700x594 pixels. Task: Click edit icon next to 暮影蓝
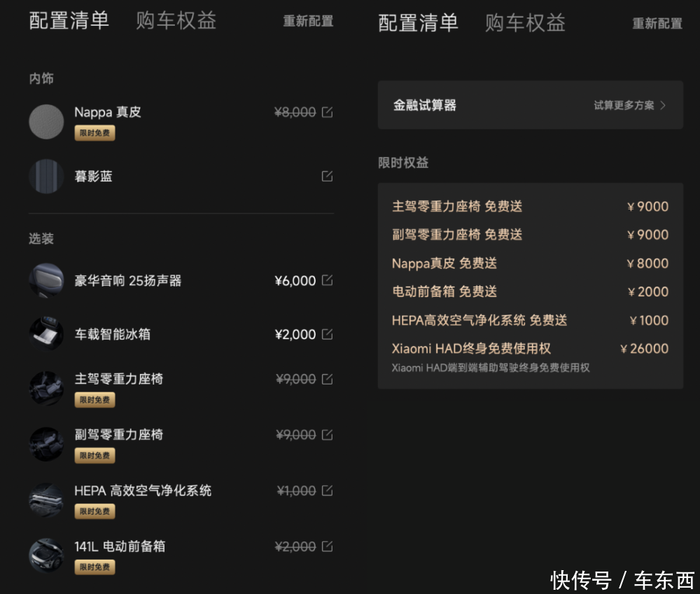click(327, 177)
